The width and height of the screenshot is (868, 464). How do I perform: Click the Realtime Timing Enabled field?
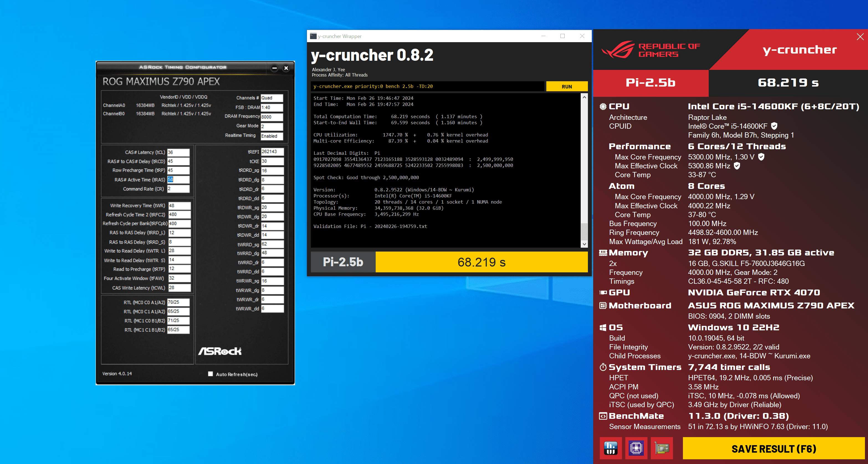point(272,136)
